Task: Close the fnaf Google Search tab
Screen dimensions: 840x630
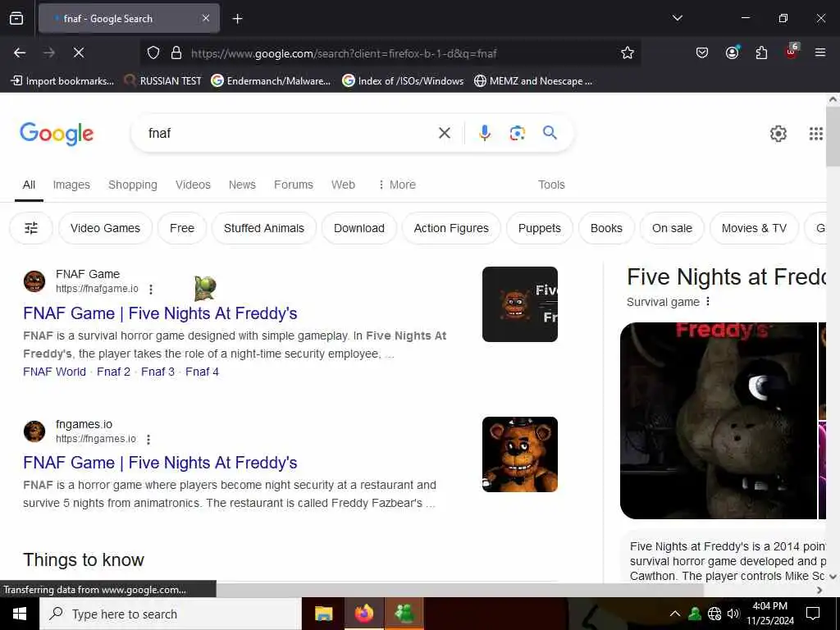Action: click(x=206, y=18)
